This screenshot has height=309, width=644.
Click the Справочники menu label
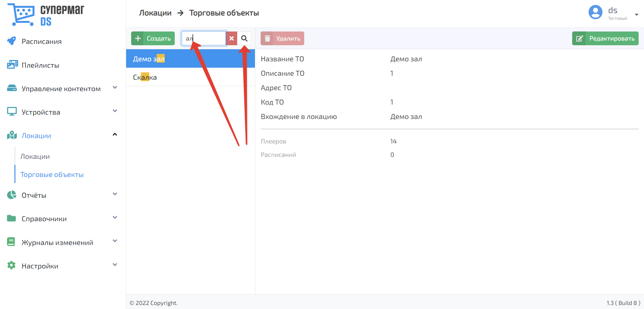point(44,219)
